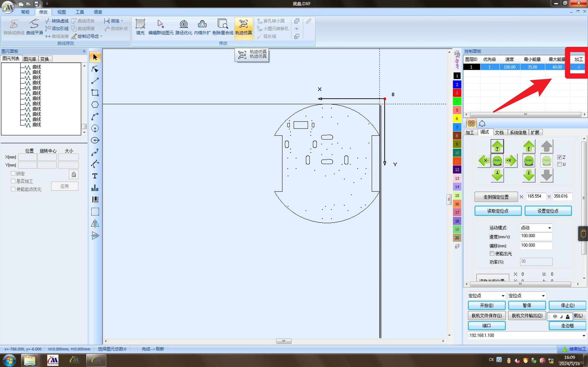The width and height of the screenshot is (588, 367).
Task: Click the 路径优化 path optimization icon
Action: point(184,27)
